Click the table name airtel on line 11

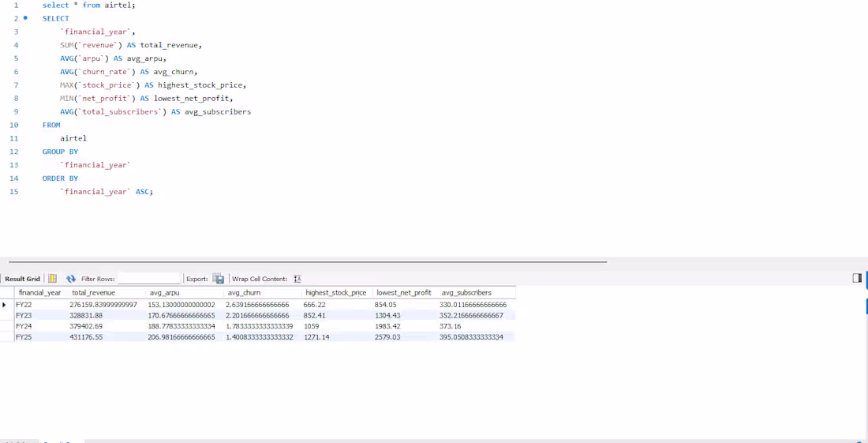(73, 138)
